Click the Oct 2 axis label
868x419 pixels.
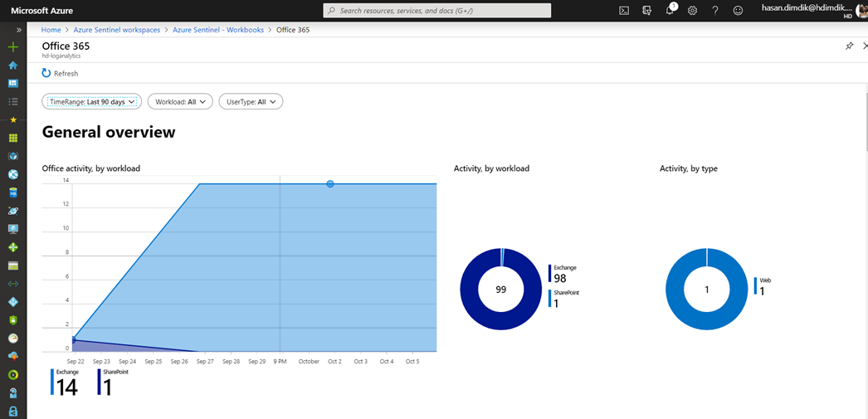tap(335, 362)
